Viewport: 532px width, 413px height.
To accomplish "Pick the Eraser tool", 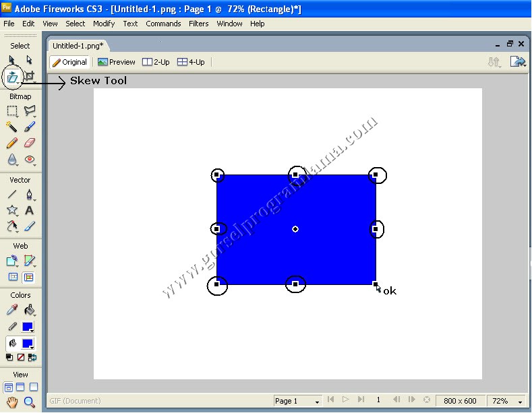I will [x=29, y=143].
